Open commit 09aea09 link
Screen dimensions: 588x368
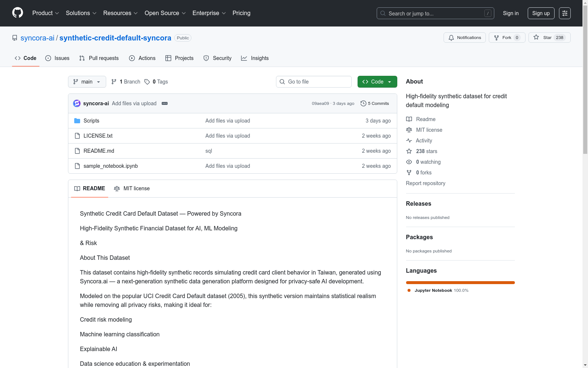320,103
